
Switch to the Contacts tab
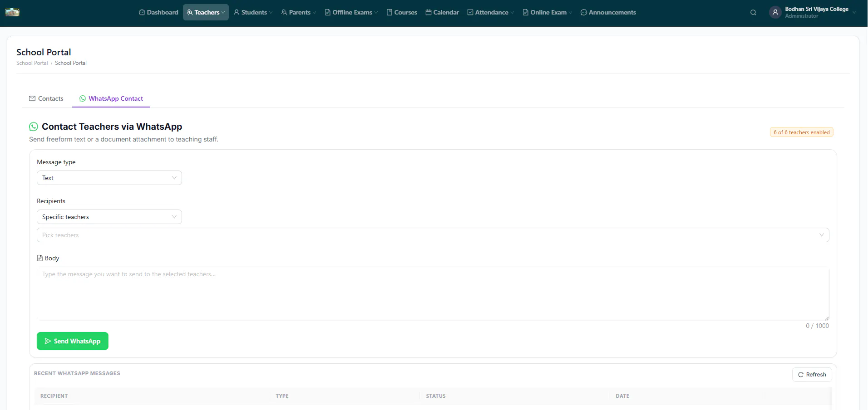(x=46, y=98)
